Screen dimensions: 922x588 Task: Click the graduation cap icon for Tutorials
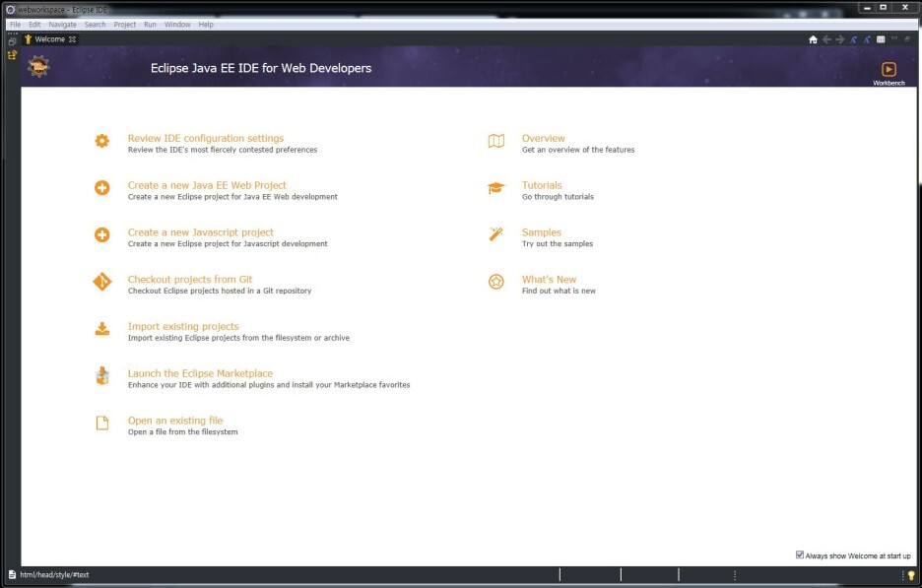coord(496,188)
